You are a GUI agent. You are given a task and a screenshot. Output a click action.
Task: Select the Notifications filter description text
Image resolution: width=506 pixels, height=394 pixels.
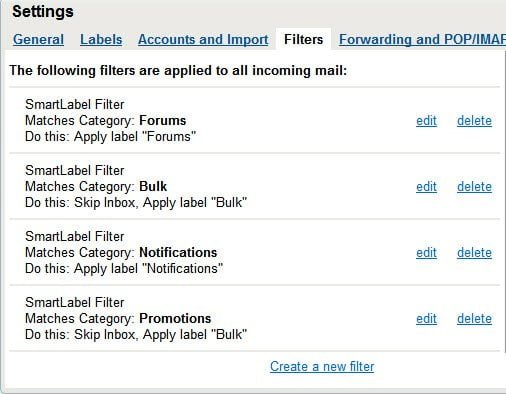(x=124, y=252)
